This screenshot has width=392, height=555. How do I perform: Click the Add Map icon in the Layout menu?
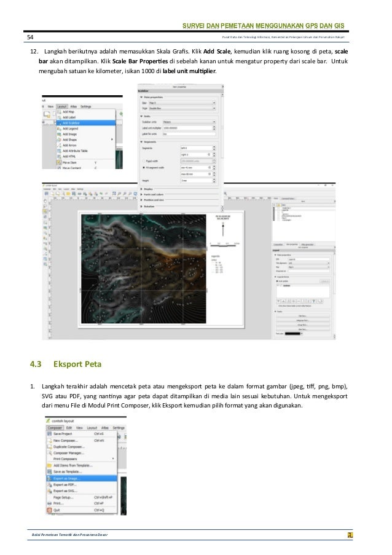point(59,112)
